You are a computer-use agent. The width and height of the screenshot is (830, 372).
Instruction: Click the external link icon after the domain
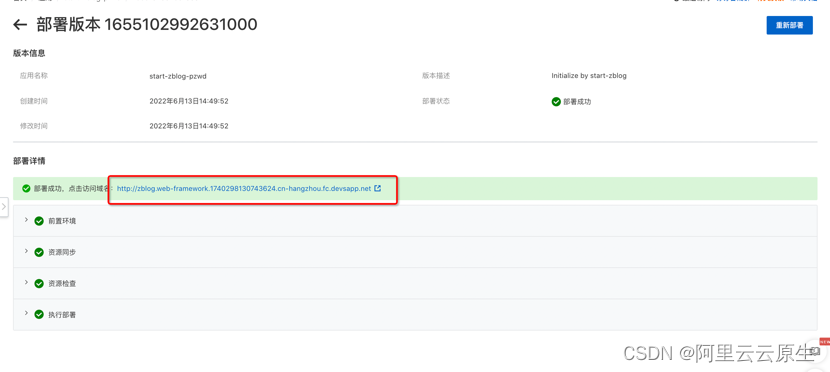coord(377,188)
